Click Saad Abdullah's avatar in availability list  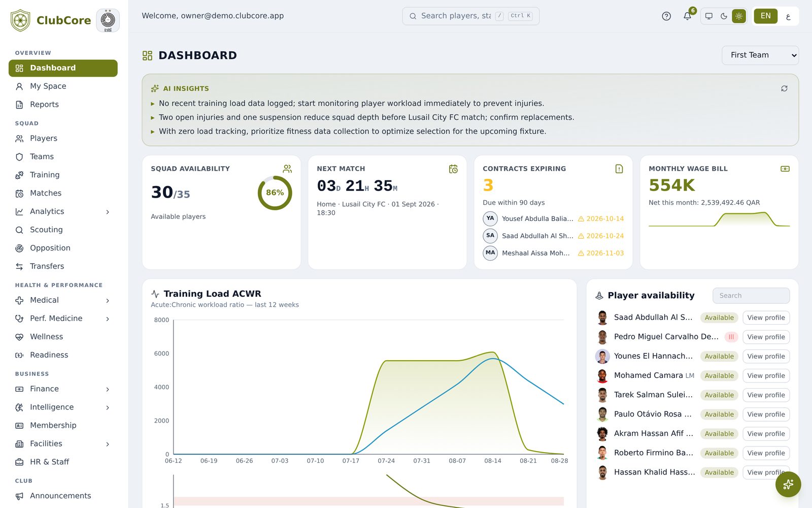tap(602, 317)
